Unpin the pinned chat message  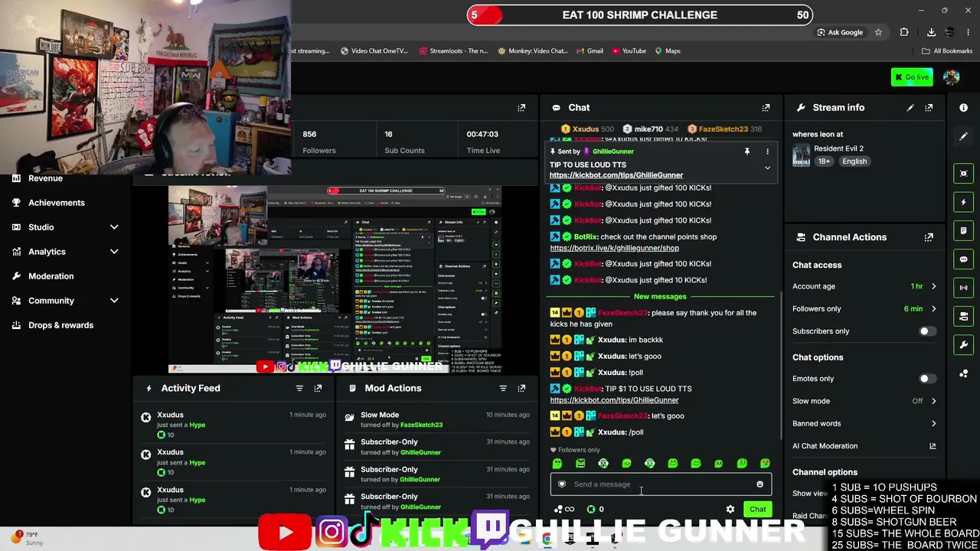point(747,152)
